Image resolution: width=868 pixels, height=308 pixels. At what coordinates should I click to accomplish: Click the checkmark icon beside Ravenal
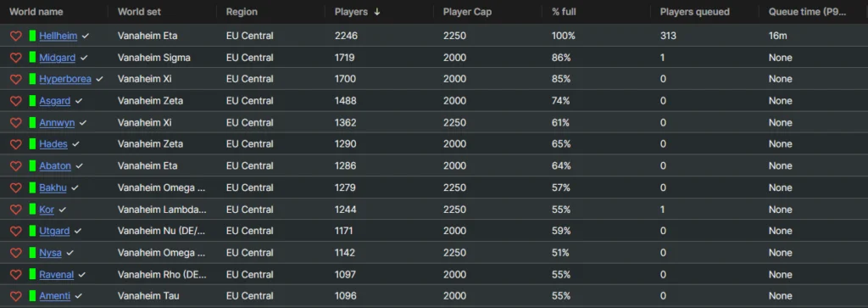click(x=82, y=274)
